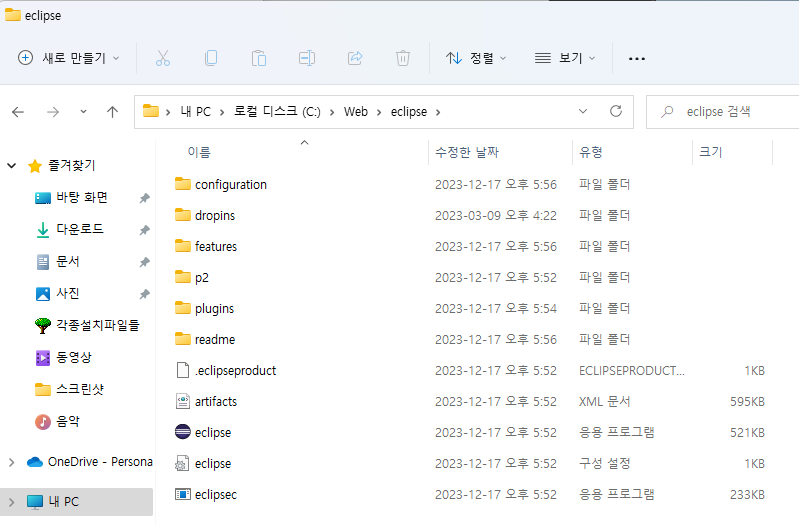
Task: Select the plugins folder icon
Action: click(182, 308)
